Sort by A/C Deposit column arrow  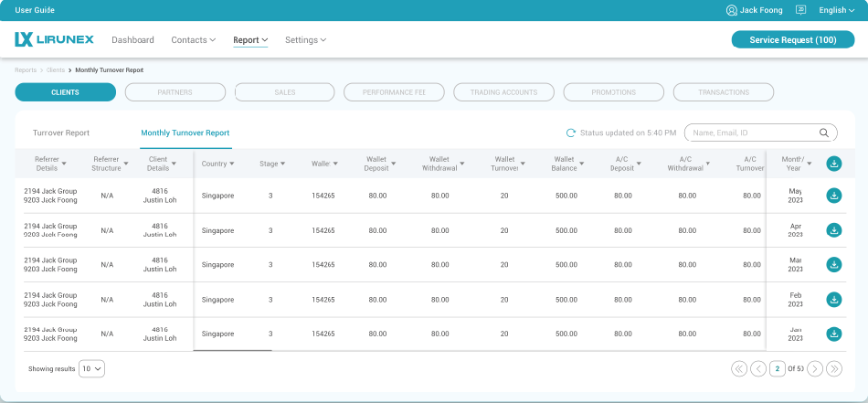(639, 164)
